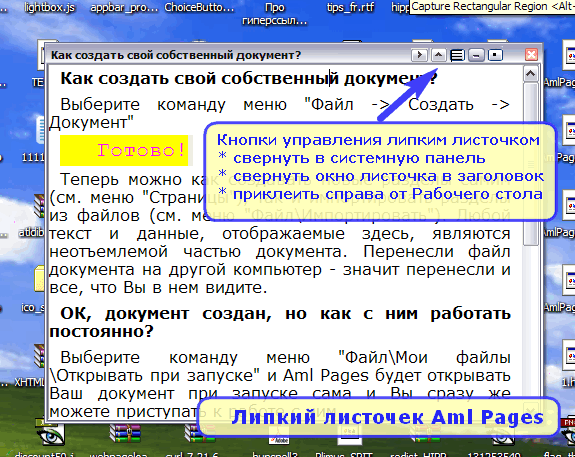Select the discount50 eye image icon on the desktop

pyautogui.click(x=50, y=434)
